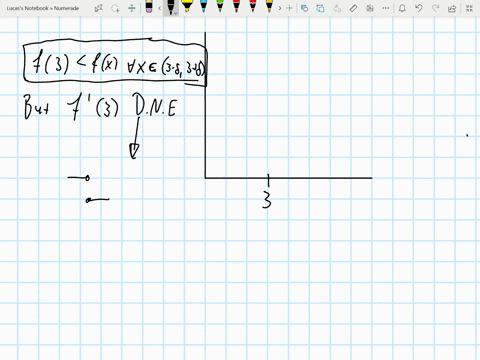Screen dimensions: 480x360
Task: Pick the first red pen
Action: coord(236,7)
